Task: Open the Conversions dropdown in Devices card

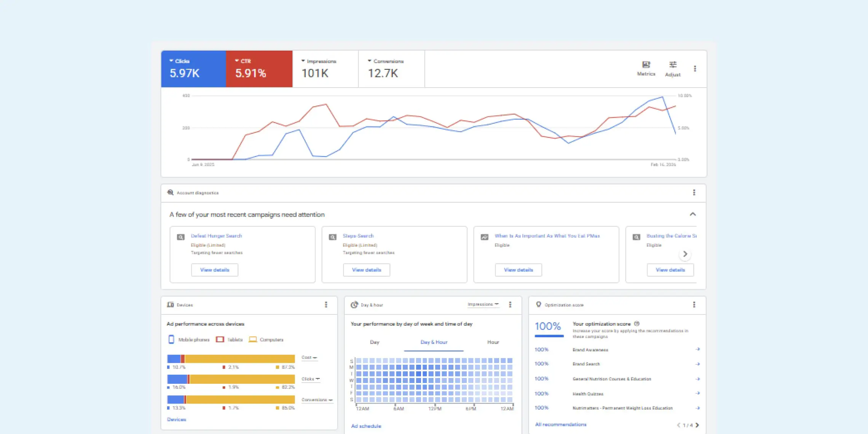Action: [317, 400]
